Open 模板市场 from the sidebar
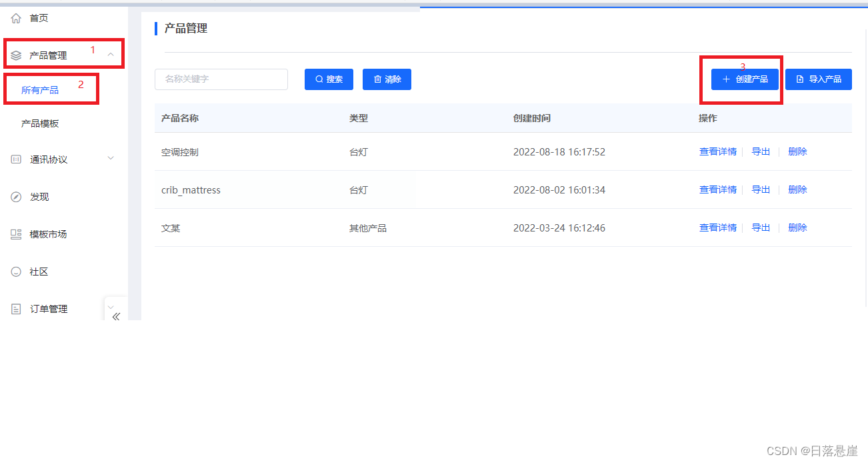The width and height of the screenshot is (868, 463). [x=48, y=234]
